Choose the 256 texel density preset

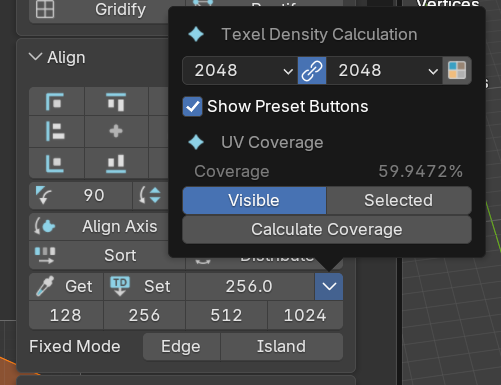[144, 315]
